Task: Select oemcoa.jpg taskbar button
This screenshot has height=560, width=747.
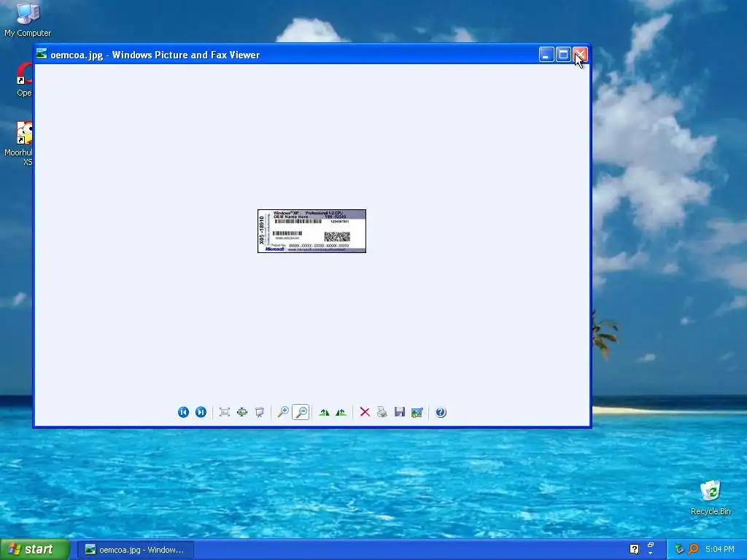Action: point(135,550)
